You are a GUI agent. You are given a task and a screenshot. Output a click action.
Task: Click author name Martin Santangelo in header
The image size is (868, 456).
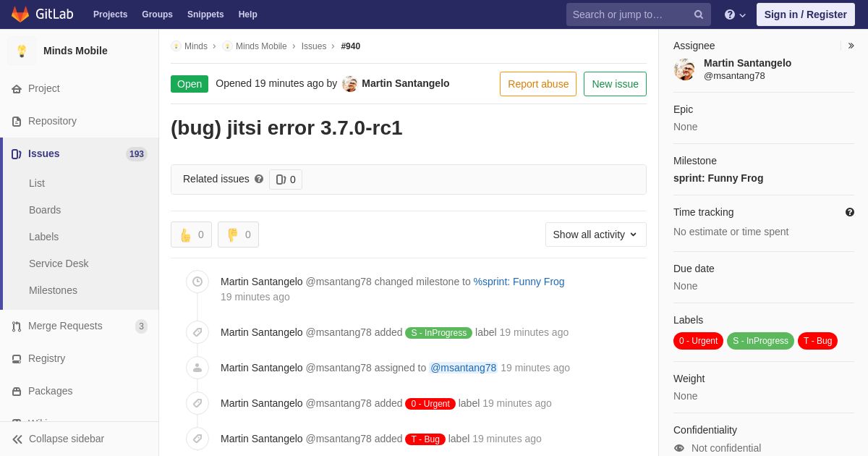coord(405,83)
